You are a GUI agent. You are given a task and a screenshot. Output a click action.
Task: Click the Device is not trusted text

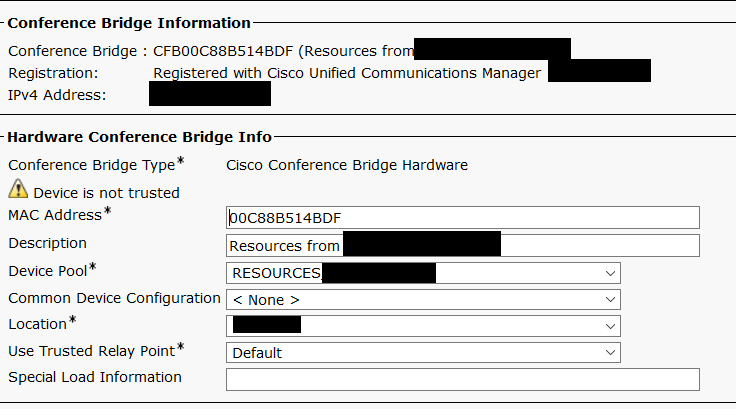106,192
